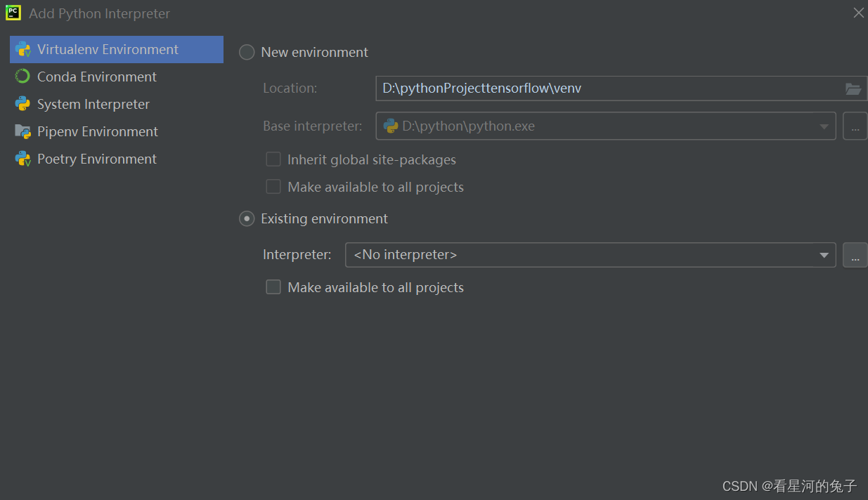Close the Add Python Interpreter dialog
868x500 pixels.
(x=858, y=13)
